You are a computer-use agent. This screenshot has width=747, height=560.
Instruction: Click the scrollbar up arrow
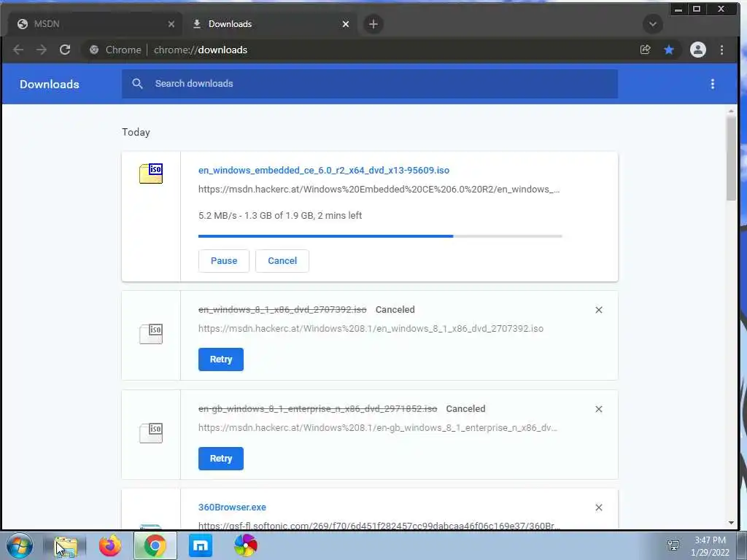click(731, 111)
